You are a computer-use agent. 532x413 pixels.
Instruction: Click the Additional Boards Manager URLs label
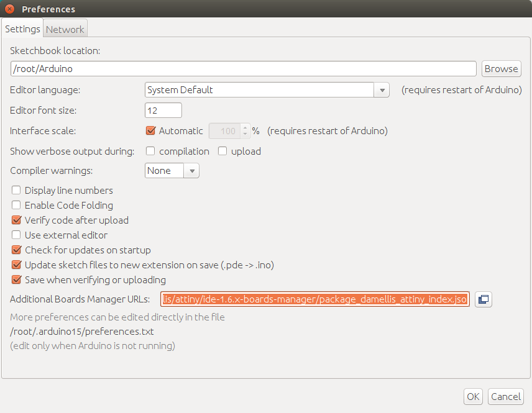[x=80, y=299]
